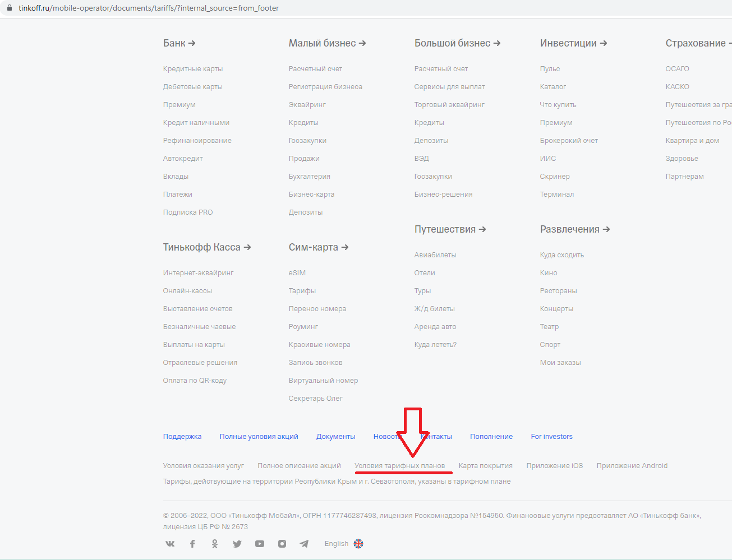
Task: Open Сервисы для выплат link
Action: click(x=450, y=87)
